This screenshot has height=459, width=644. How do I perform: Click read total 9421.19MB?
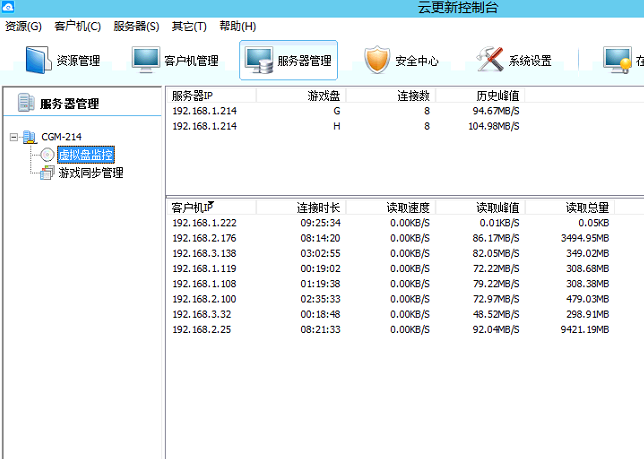[x=585, y=329]
